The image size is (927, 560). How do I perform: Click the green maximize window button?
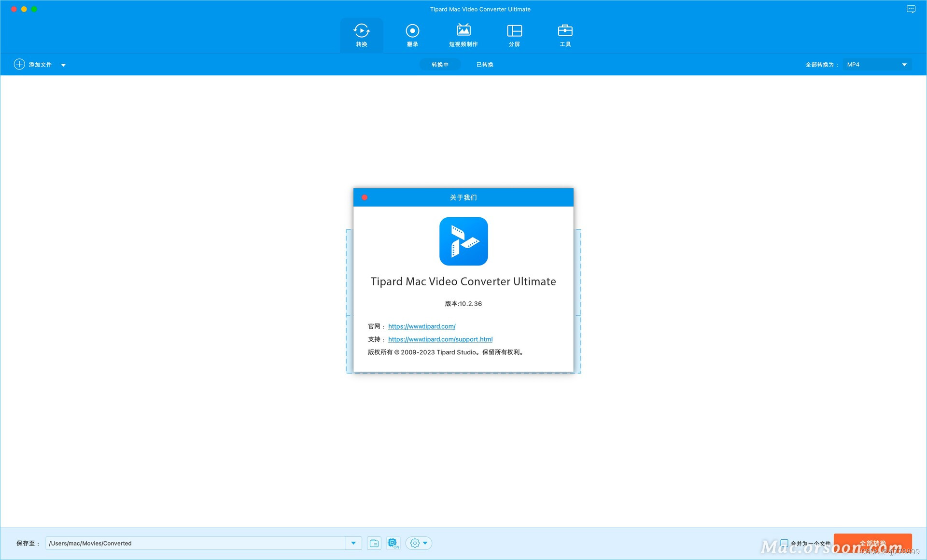(34, 9)
